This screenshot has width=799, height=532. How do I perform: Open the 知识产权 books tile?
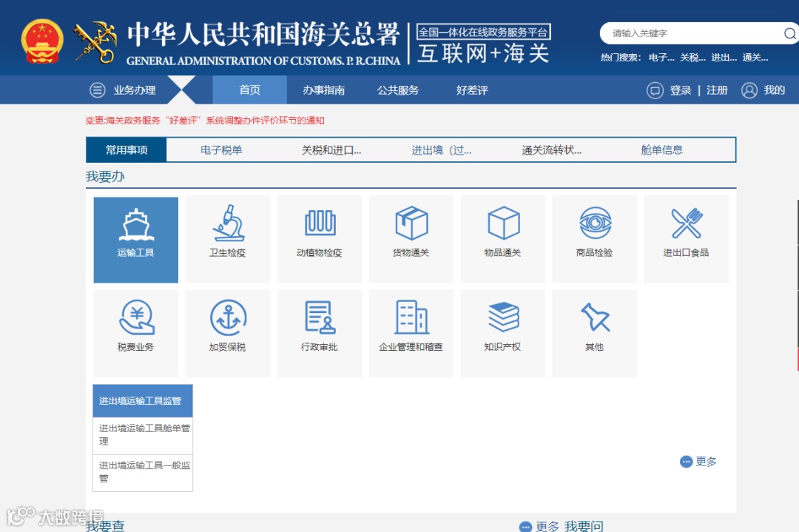[x=502, y=334]
